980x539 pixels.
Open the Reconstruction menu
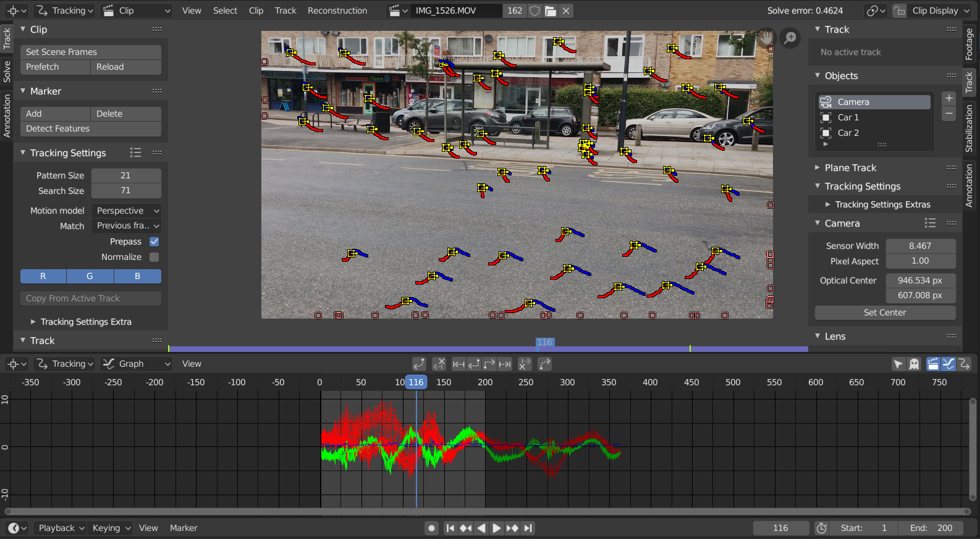[337, 10]
